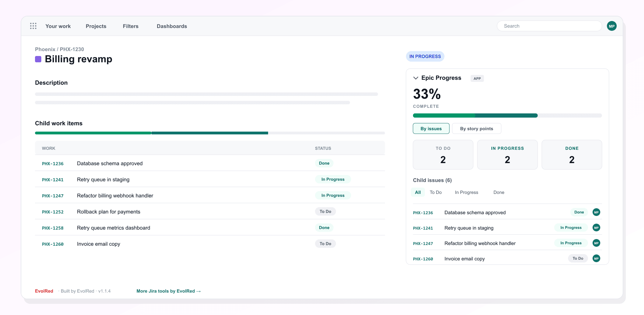Image resolution: width=644 pixels, height=315 pixels.
Task: Open the Filters menu
Action: [x=131, y=26]
